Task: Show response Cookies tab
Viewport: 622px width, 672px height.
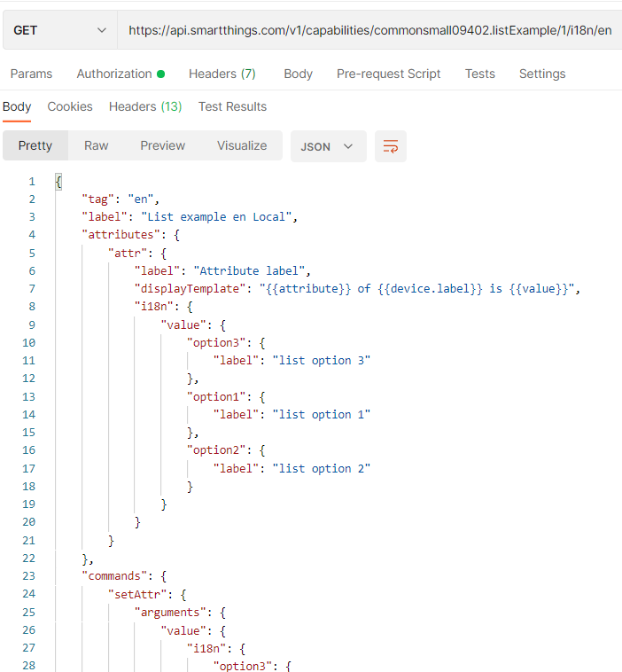Action: click(70, 106)
